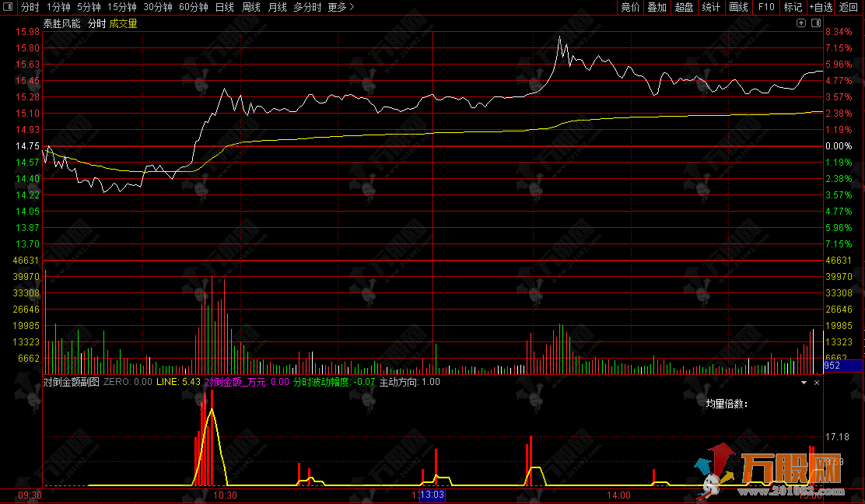Expand the 更多 timeframe options
This screenshot has height=504, width=865.
pos(341,7)
